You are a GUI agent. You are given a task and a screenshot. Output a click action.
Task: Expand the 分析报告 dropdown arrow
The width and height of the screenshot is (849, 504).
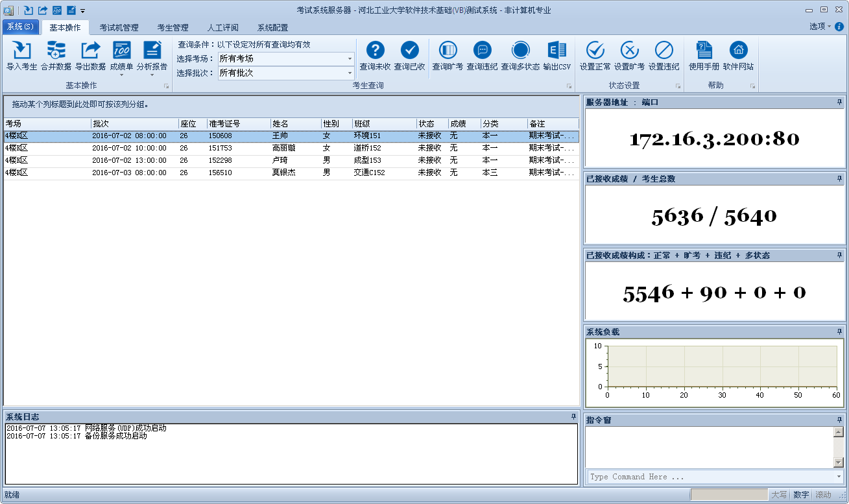click(x=152, y=75)
